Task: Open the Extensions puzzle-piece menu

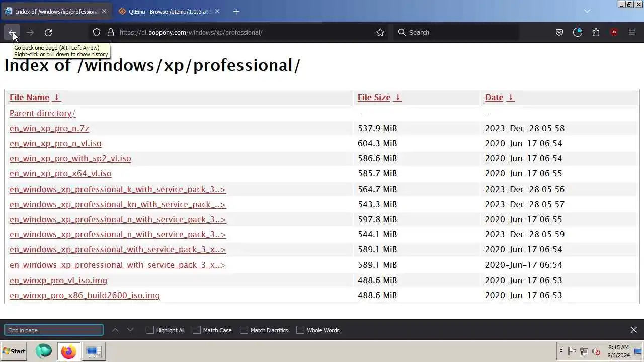Action: coord(596,32)
